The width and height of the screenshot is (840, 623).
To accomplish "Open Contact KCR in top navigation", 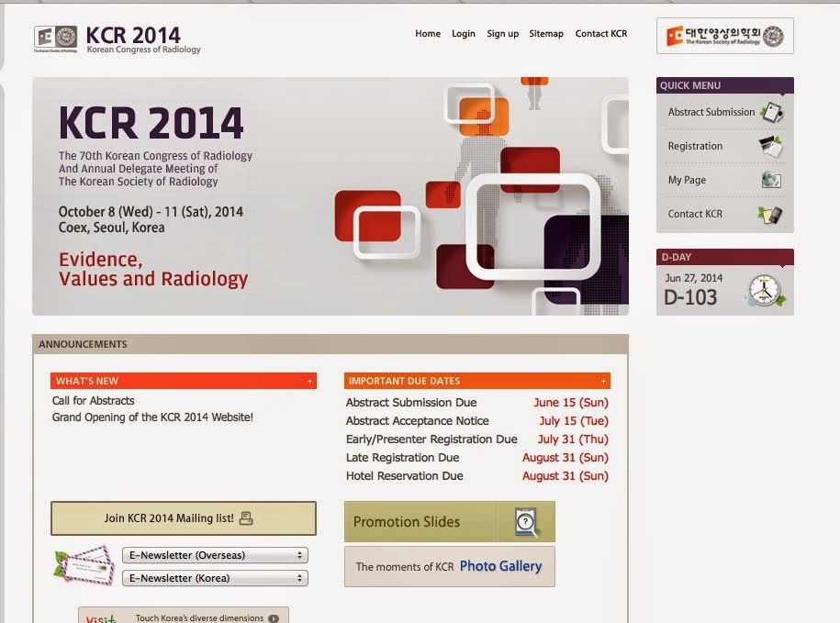I will (x=601, y=34).
